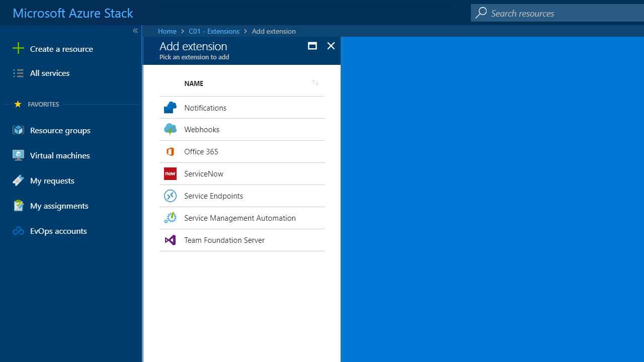644x362 pixels.
Task: Select the Office 365 extension row
Action: point(242,152)
